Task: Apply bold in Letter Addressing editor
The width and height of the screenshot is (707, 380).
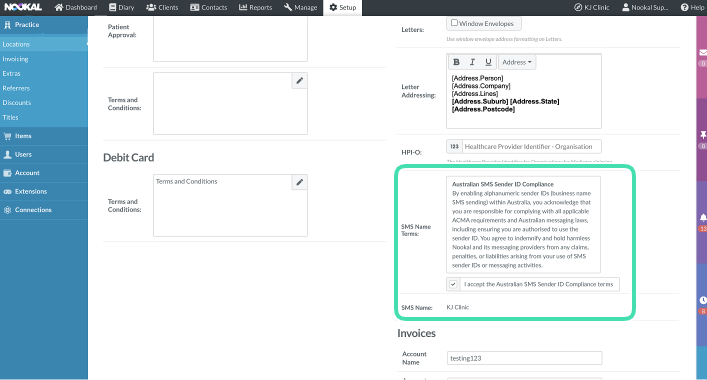Action: (x=456, y=62)
